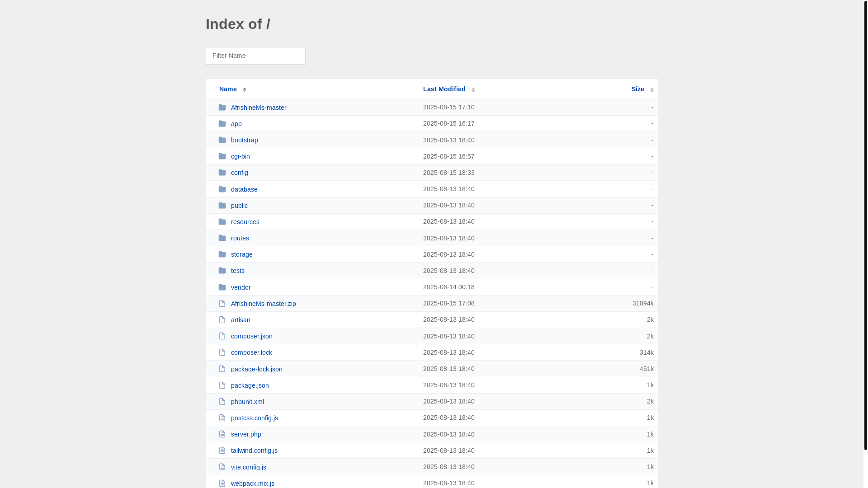Click the 314k size value
The width and height of the screenshot is (868, 488).
(x=646, y=352)
